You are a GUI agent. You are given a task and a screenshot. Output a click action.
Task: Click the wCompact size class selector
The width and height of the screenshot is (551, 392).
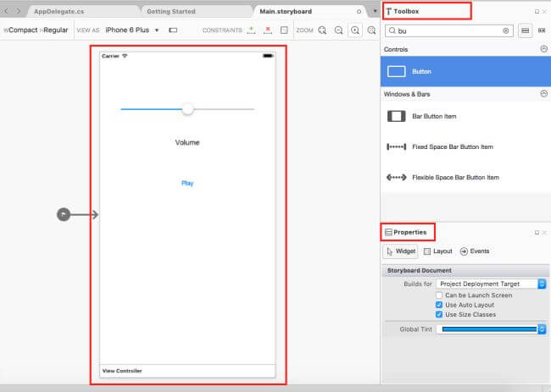[20, 30]
